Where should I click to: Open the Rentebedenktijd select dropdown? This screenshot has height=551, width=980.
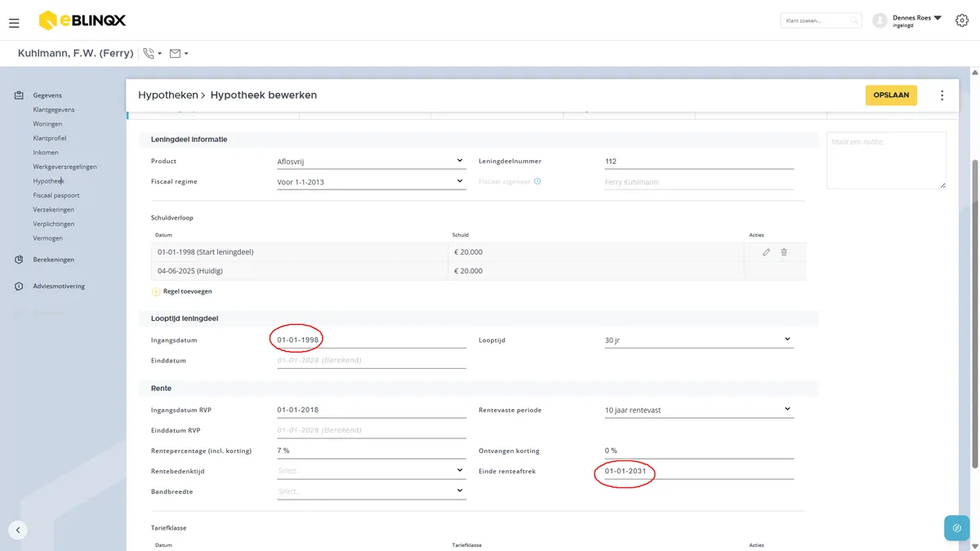click(371, 471)
